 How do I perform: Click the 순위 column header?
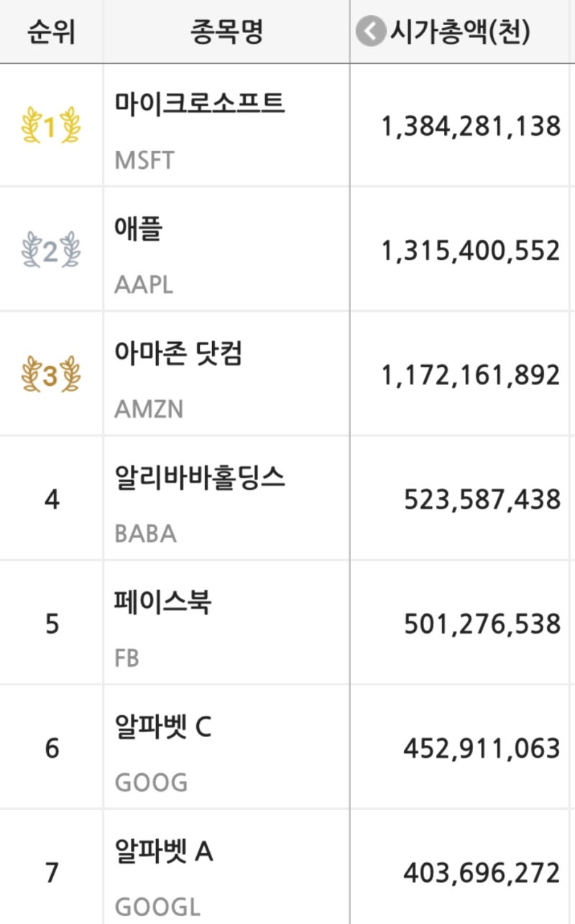click(51, 32)
